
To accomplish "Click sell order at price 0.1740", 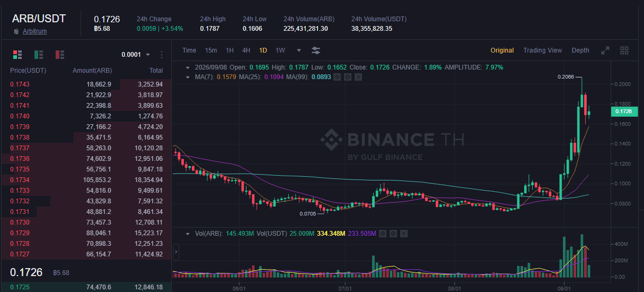I will (86, 116).
